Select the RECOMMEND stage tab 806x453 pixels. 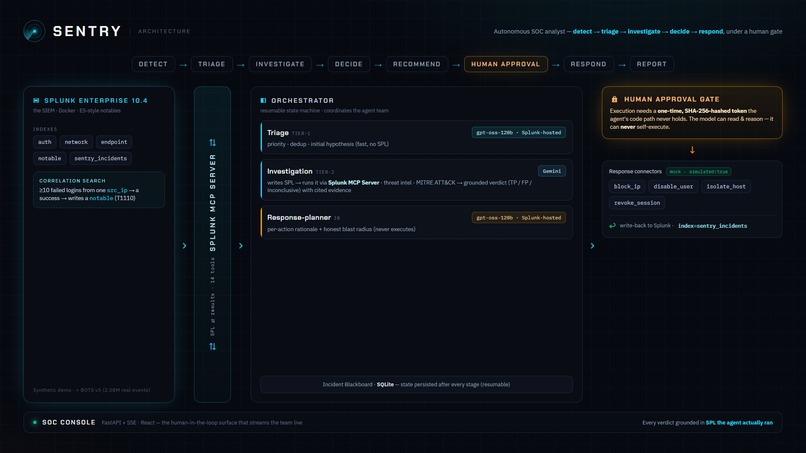pos(417,64)
